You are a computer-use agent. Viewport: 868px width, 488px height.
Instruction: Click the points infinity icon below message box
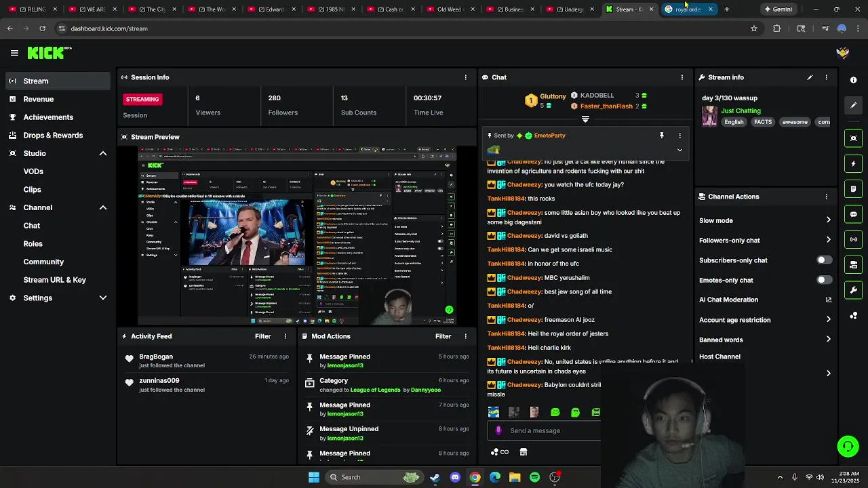pos(500,452)
